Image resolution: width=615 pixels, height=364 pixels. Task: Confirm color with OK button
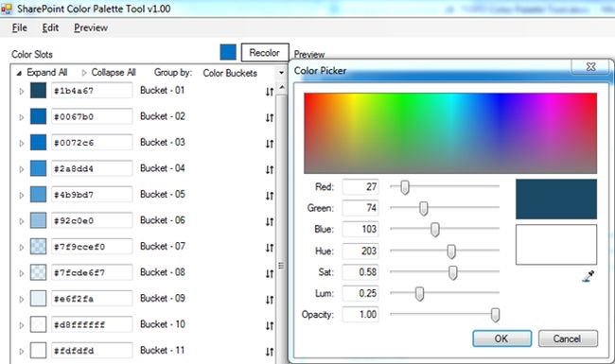click(502, 338)
